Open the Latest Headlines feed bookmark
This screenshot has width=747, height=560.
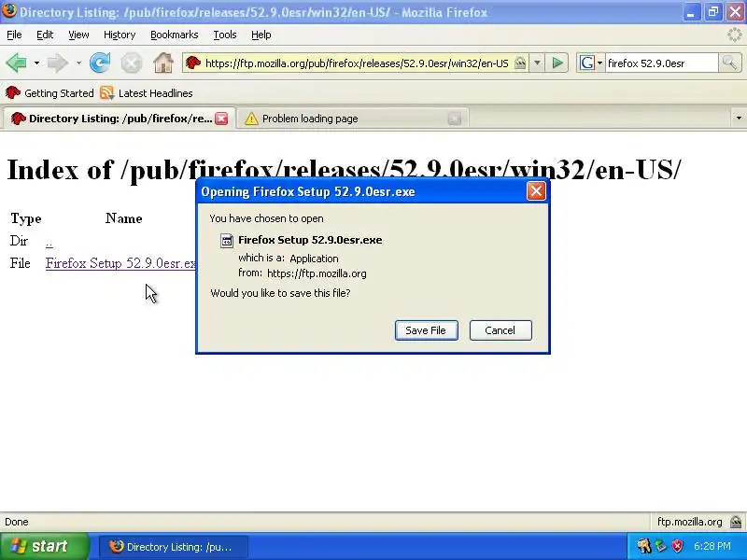[147, 93]
